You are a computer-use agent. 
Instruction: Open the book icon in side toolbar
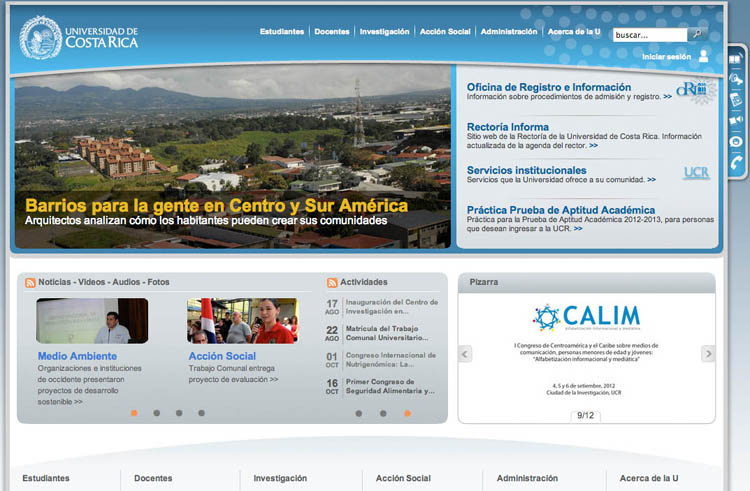735,59
